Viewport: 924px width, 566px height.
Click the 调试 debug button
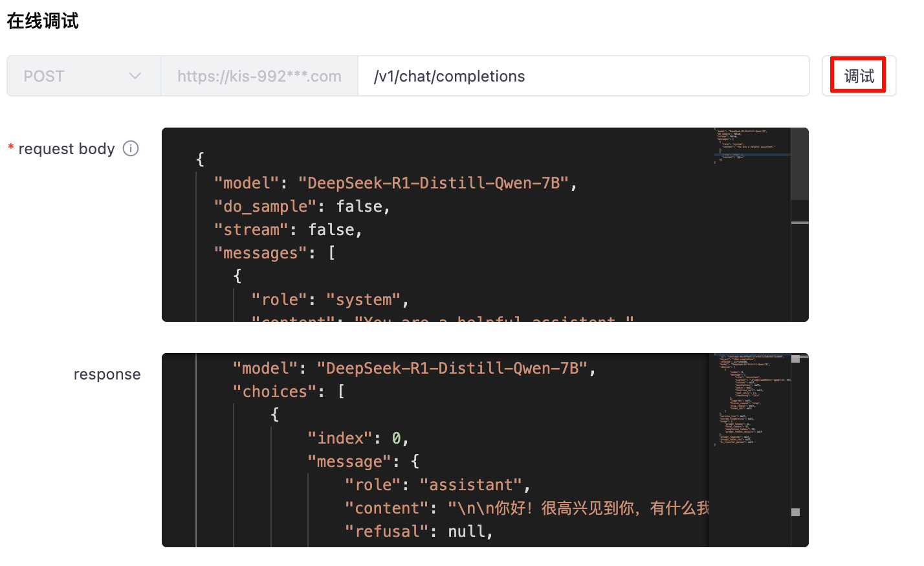[859, 76]
